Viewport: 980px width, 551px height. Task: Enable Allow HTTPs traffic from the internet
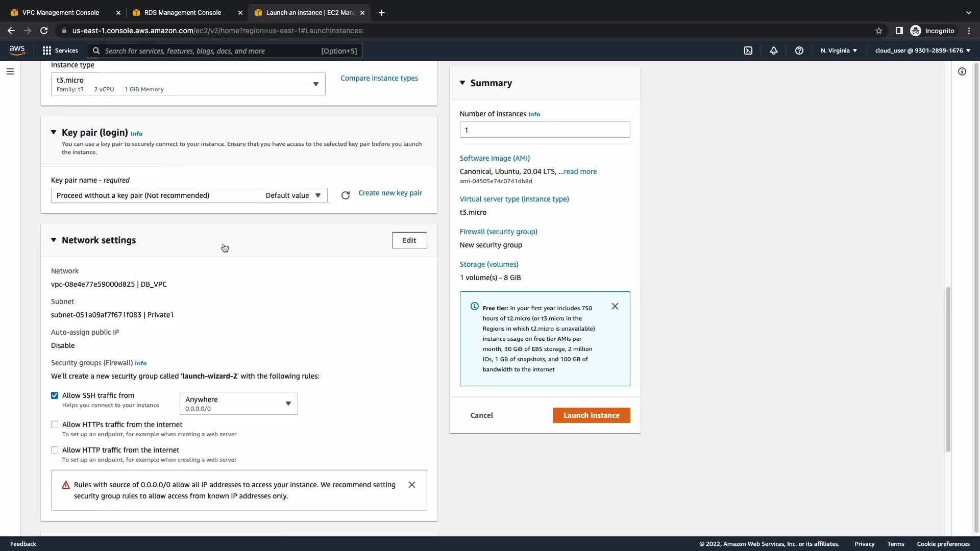55,424
